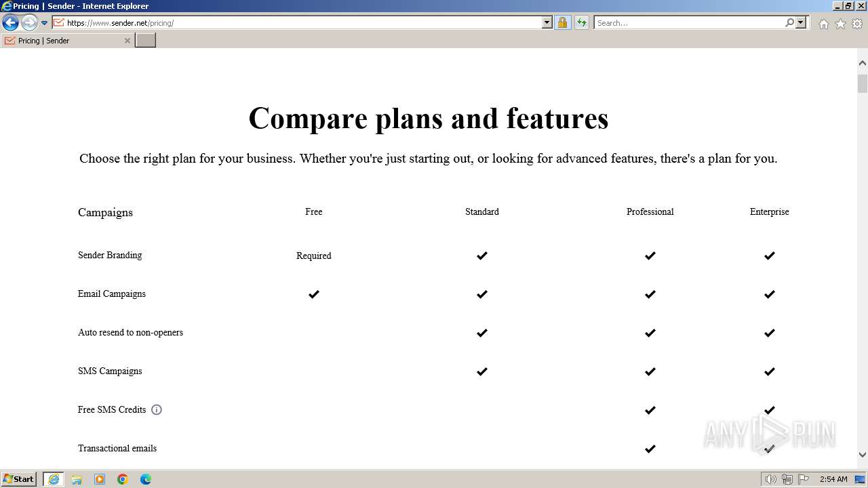868x488 pixels.
Task: Click Enterprise checkmark for SMS Campaigns
Action: tap(770, 371)
